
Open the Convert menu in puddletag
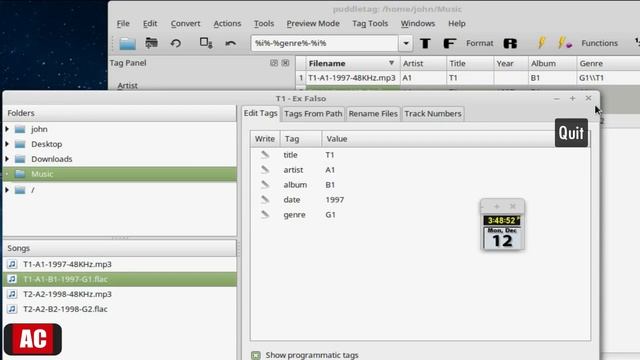point(185,24)
